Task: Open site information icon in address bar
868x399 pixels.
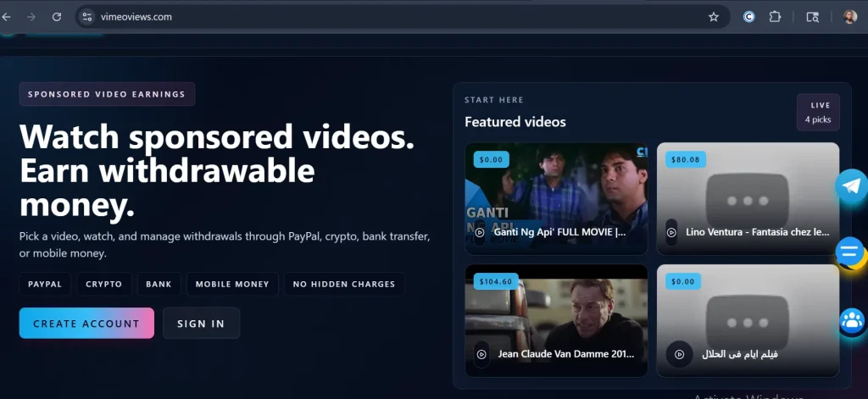Action: (87, 17)
